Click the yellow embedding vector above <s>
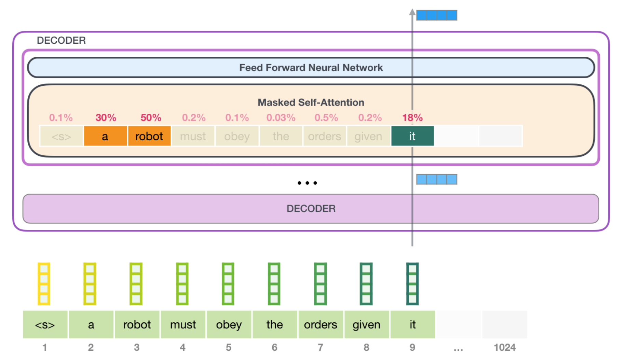This screenshot has height=364, width=626. click(x=44, y=284)
